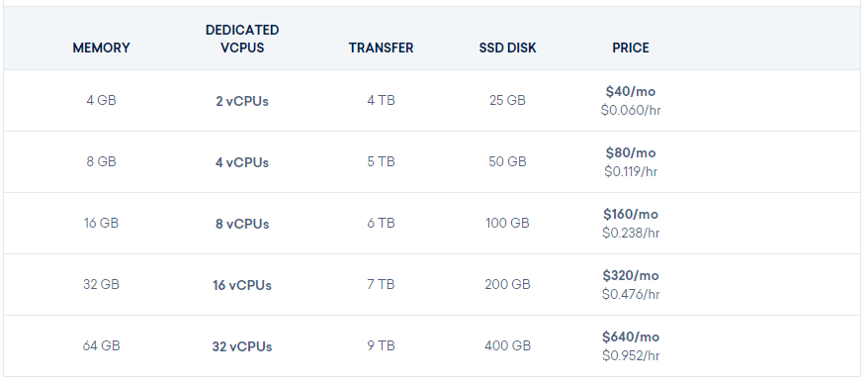Click the SSD DISK column header
This screenshot has height=386, width=868.
(x=507, y=48)
